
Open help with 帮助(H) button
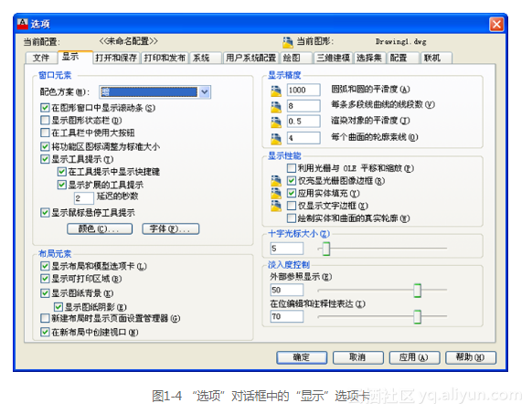[x=471, y=357]
